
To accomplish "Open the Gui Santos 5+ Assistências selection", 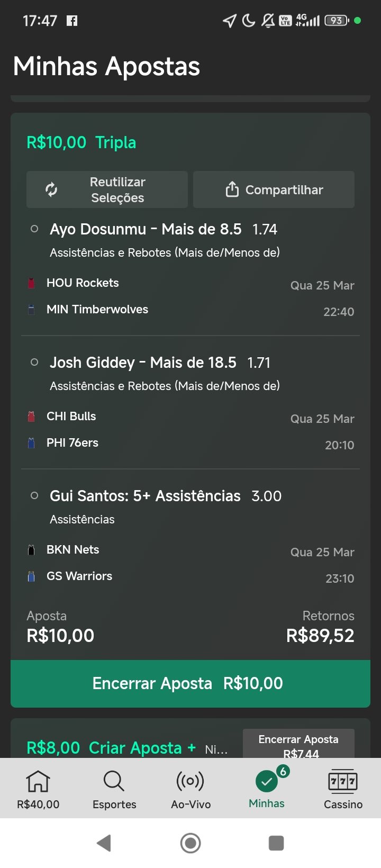I will 145,496.
